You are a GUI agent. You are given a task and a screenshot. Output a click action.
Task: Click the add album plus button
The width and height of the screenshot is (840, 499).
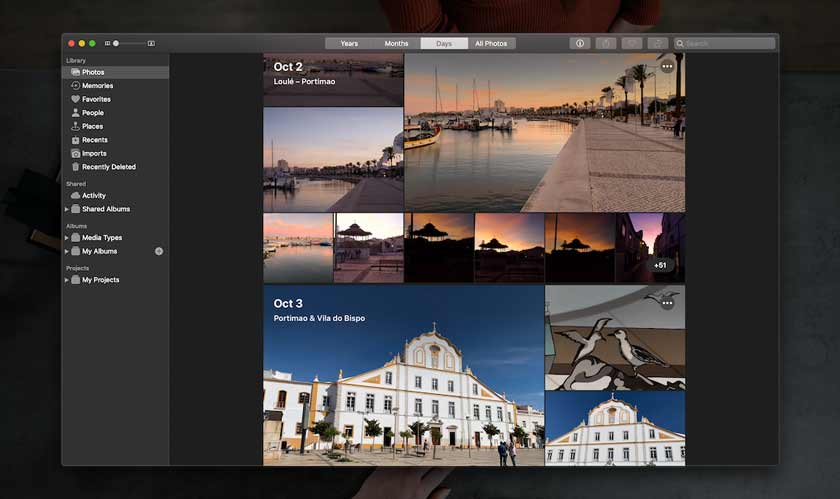[159, 251]
